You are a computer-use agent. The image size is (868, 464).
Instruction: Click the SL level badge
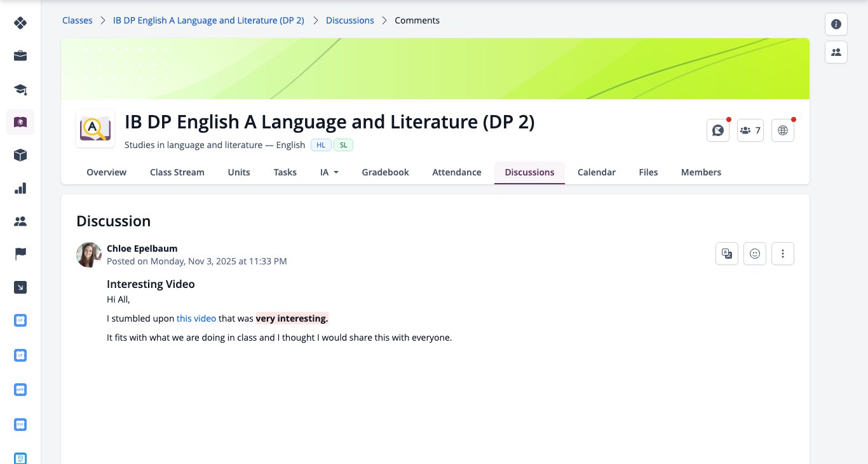tap(343, 145)
